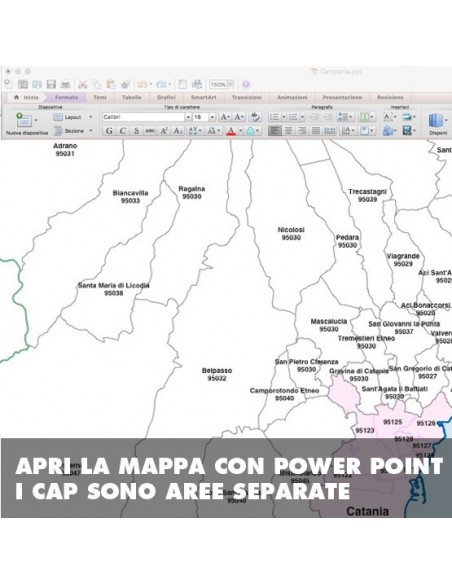Click the Disponi arrange button

coord(438,124)
